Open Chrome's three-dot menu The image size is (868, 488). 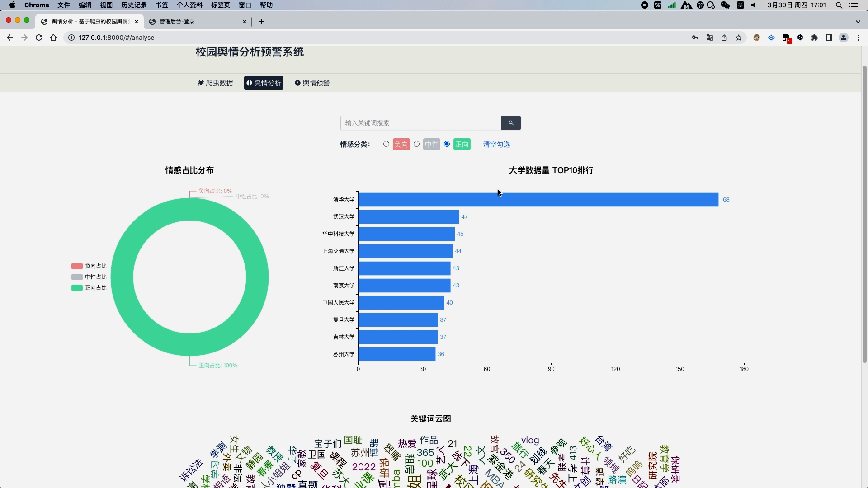pos(858,38)
